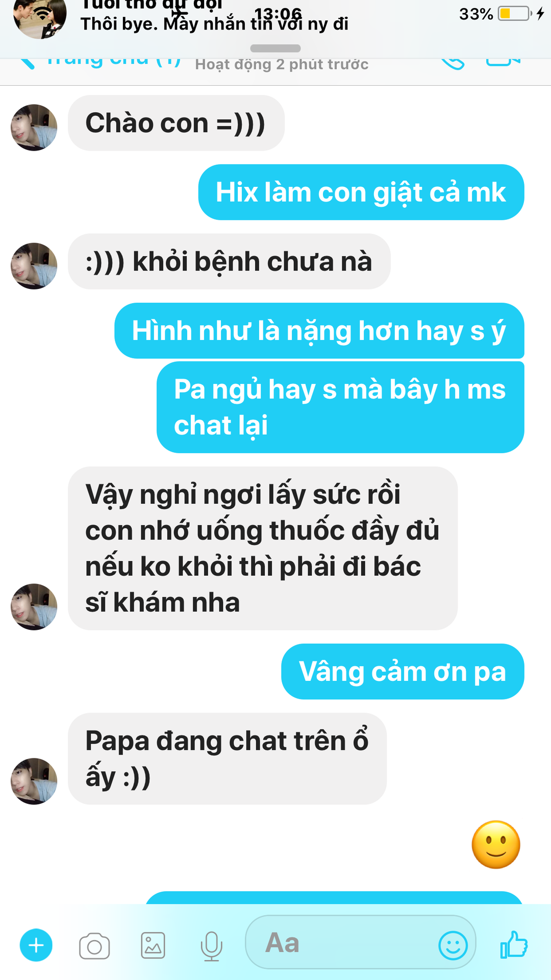Open the photo gallery icon
551x980 pixels.
tap(153, 946)
